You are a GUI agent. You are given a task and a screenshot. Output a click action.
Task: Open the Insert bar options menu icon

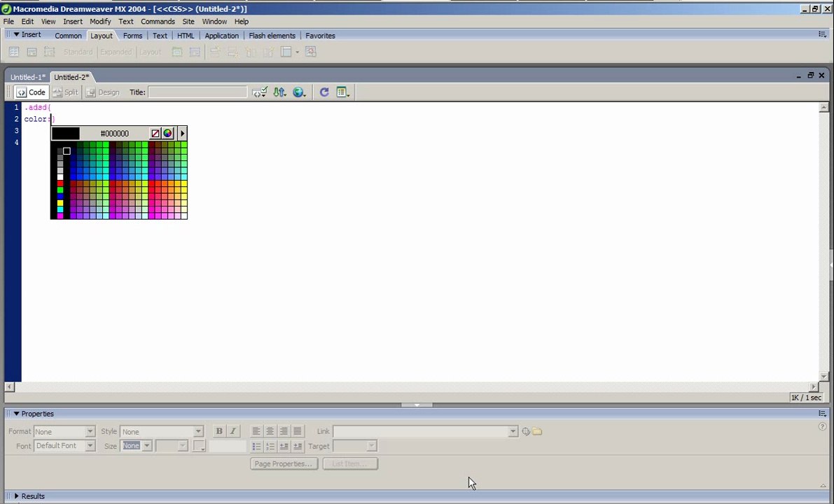coord(822,34)
